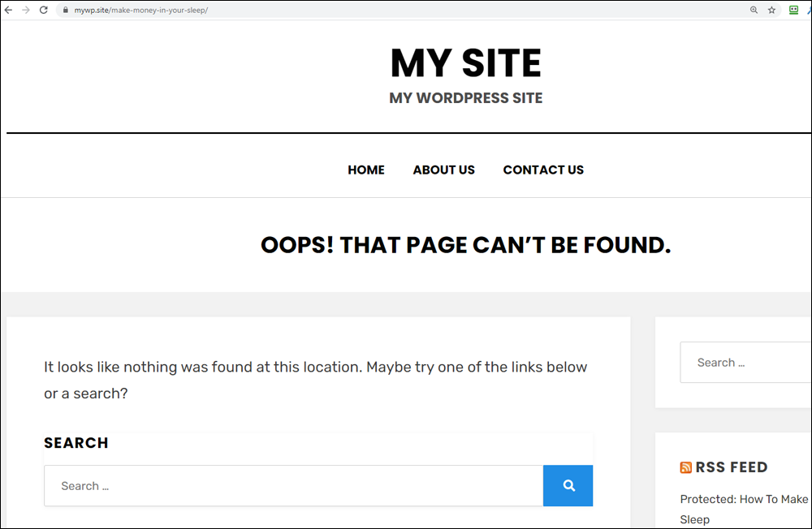Go back with the browser back arrow
Viewport: 812px width, 529px height.
point(8,10)
